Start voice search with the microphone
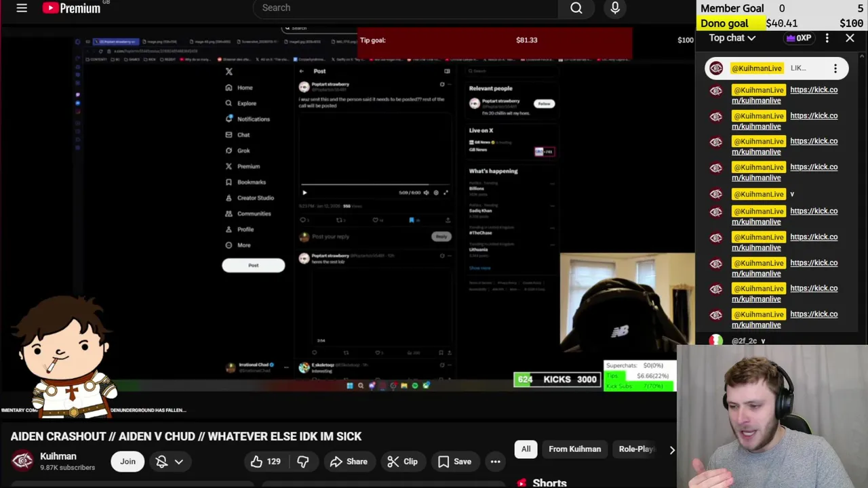The width and height of the screenshot is (868, 488). pyautogui.click(x=615, y=8)
